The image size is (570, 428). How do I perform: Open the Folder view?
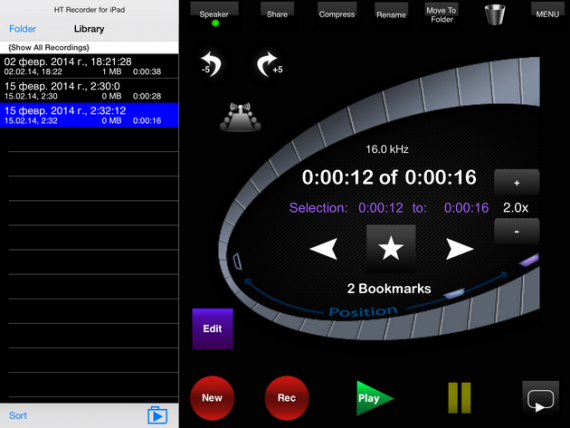pyautogui.click(x=23, y=29)
